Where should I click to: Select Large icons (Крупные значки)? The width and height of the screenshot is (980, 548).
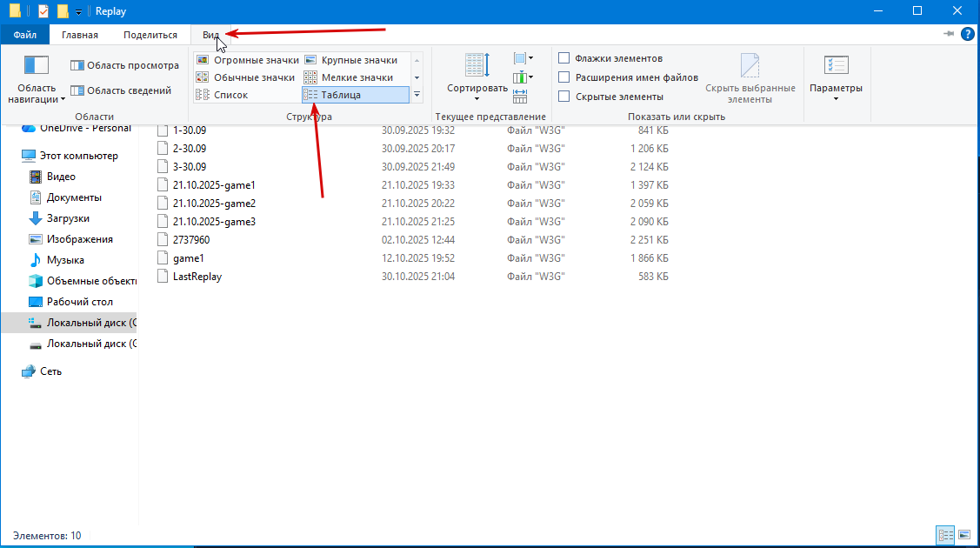(355, 60)
